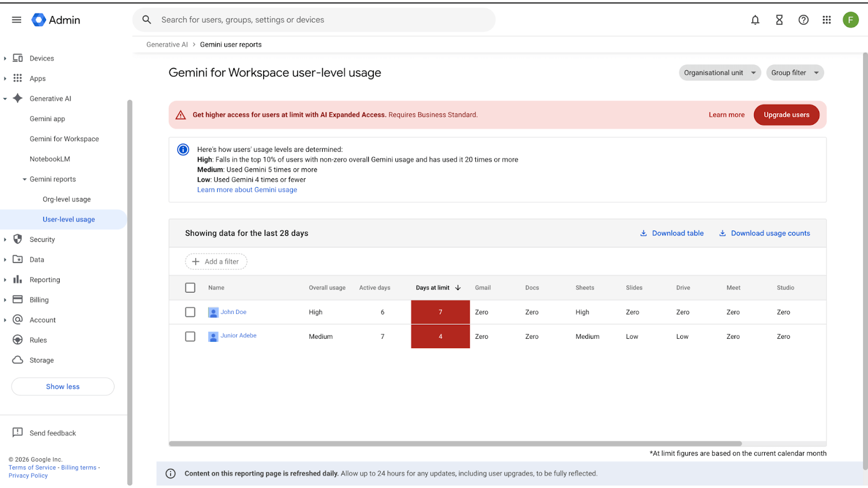Open Gemini for Workspace in sidebar
Image resolution: width=868 pixels, height=488 pixels.
click(x=64, y=139)
